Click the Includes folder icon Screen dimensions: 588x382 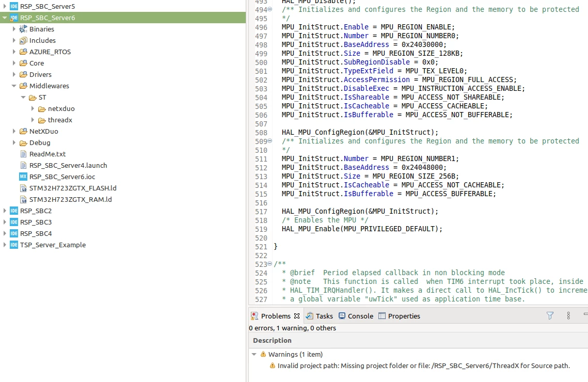(23, 40)
